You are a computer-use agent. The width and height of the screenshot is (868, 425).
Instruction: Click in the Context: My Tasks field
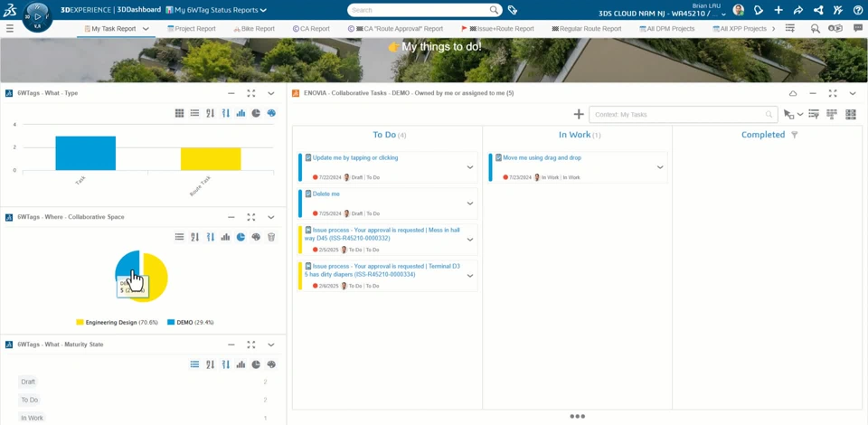[682, 114]
